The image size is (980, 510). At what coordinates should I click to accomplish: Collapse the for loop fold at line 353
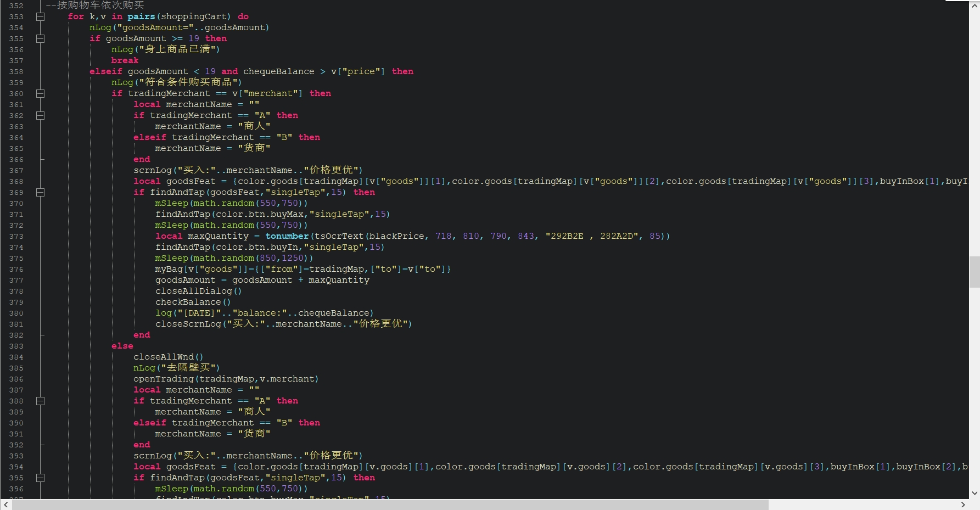tap(40, 16)
